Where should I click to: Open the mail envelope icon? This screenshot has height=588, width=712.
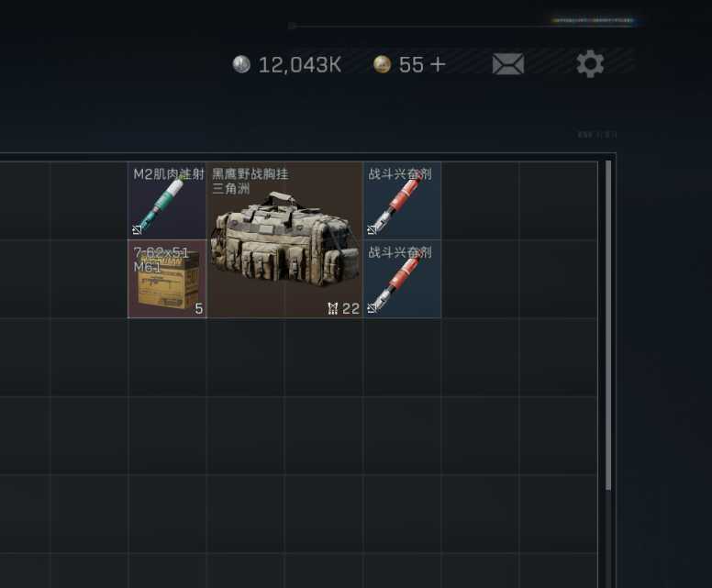(x=508, y=64)
